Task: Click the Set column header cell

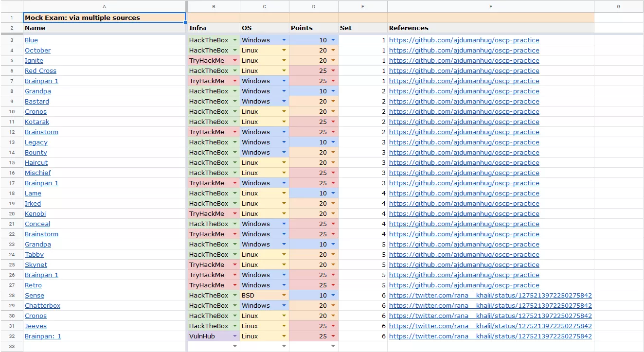Action: click(x=362, y=28)
